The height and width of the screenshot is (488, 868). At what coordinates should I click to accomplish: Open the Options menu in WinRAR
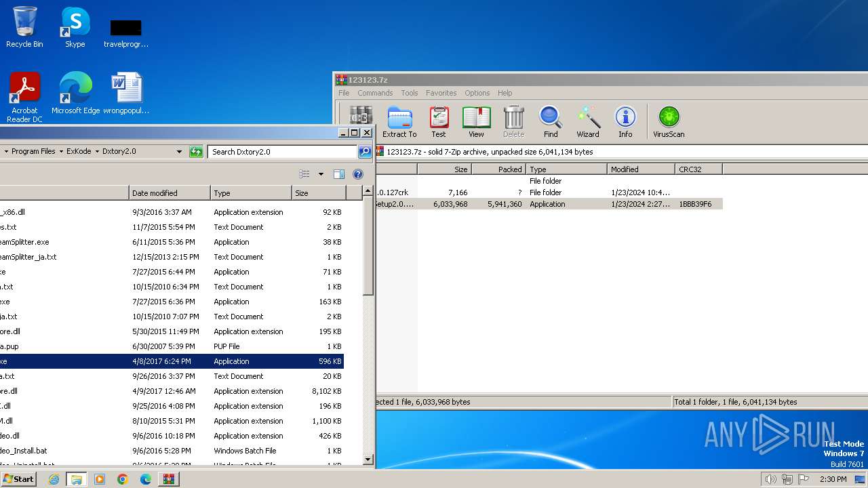[x=477, y=93]
